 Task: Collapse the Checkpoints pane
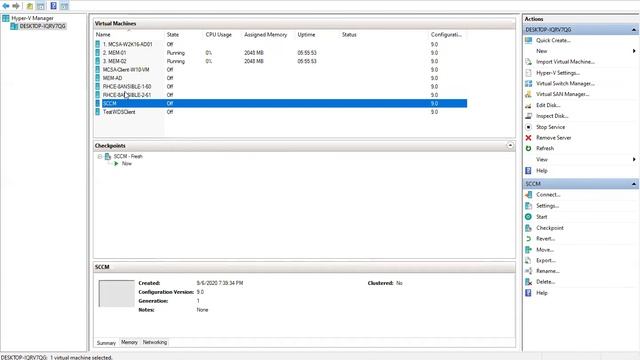pyautogui.click(x=510, y=145)
